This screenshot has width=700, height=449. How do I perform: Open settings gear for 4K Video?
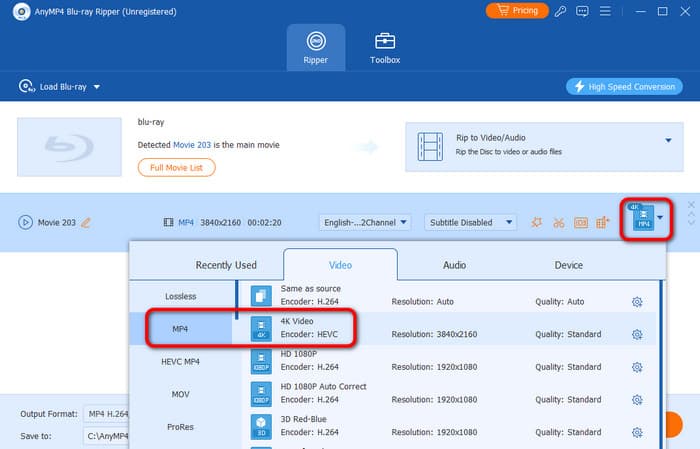point(637,334)
